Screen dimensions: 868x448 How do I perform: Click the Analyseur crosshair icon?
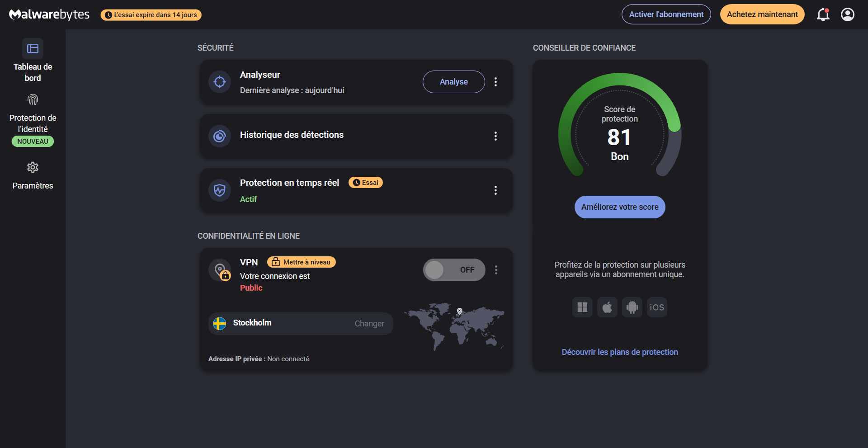220,82
